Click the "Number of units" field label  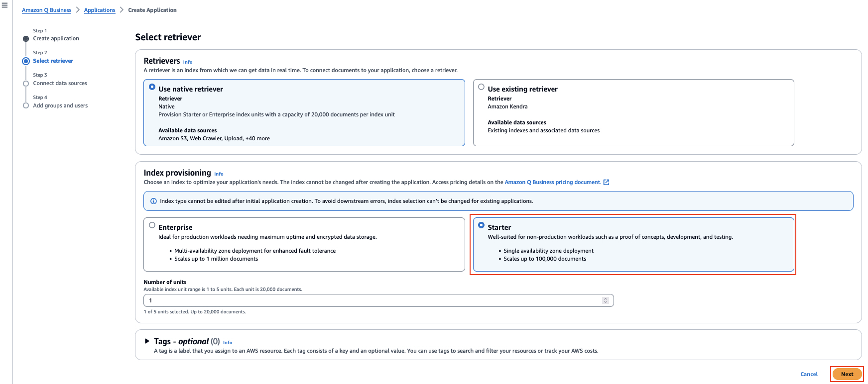[165, 282]
